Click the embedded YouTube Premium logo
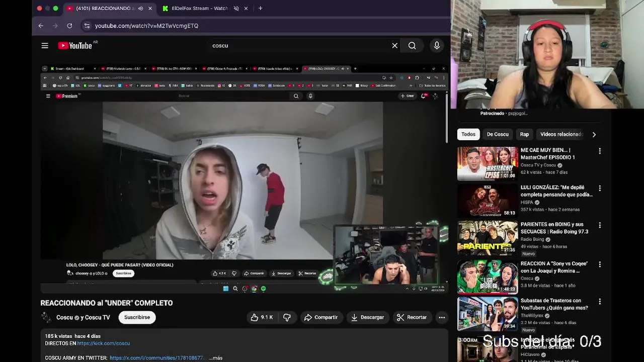644x362 pixels. (68, 96)
